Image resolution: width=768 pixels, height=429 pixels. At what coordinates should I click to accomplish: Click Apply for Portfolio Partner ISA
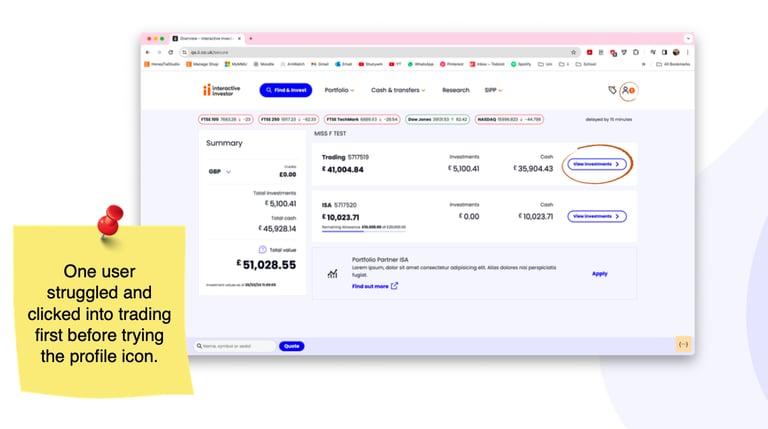[600, 274]
